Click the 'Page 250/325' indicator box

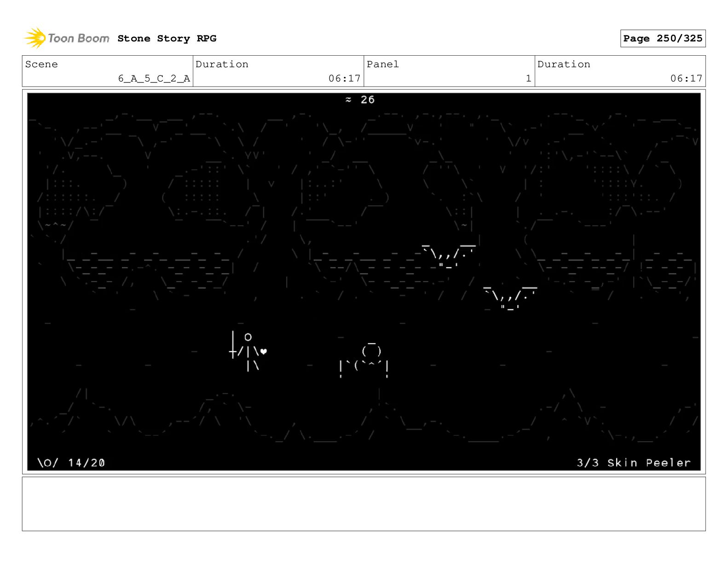tap(663, 39)
